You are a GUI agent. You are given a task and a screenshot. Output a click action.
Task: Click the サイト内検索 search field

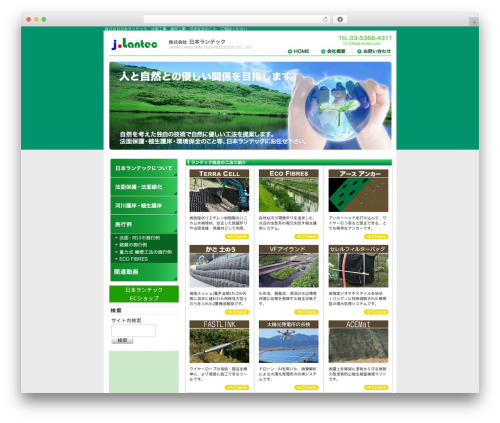pyautogui.click(x=133, y=330)
